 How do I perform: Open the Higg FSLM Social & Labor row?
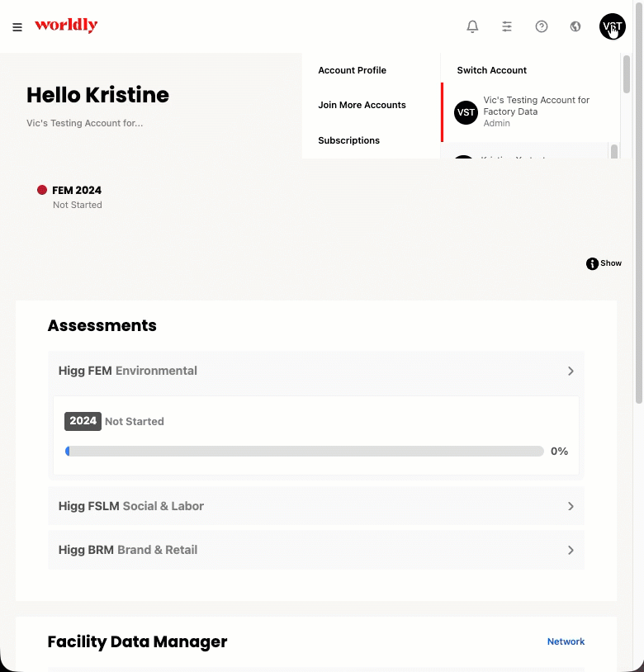point(316,506)
